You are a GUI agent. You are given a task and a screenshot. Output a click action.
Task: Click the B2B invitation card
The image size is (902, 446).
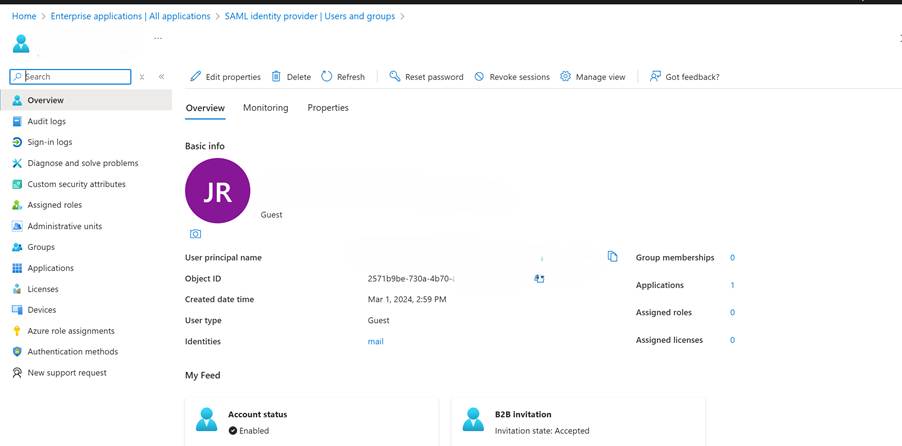pyautogui.click(x=578, y=421)
